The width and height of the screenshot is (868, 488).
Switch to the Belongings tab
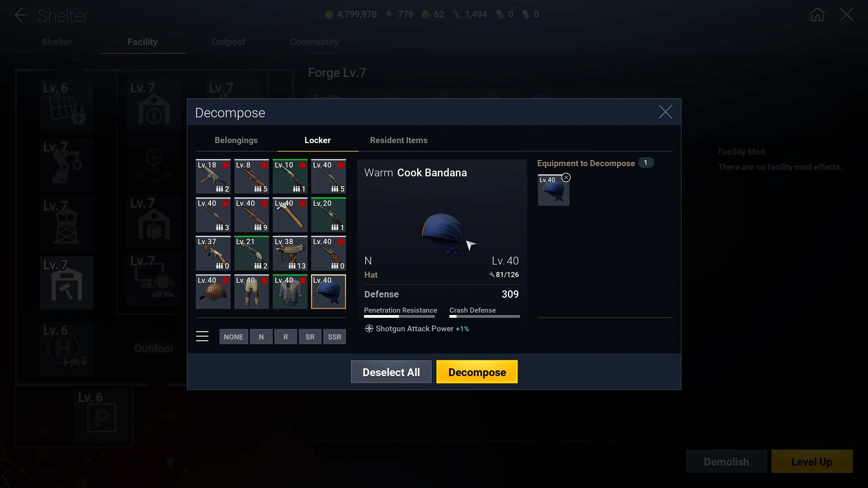pyautogui.click(x=236, y=140)
